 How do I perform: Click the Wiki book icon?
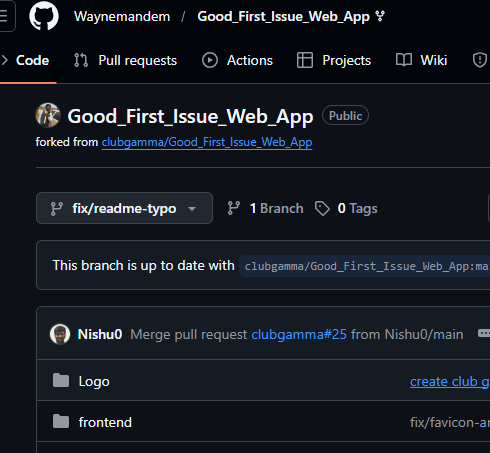tap(404, 60)
